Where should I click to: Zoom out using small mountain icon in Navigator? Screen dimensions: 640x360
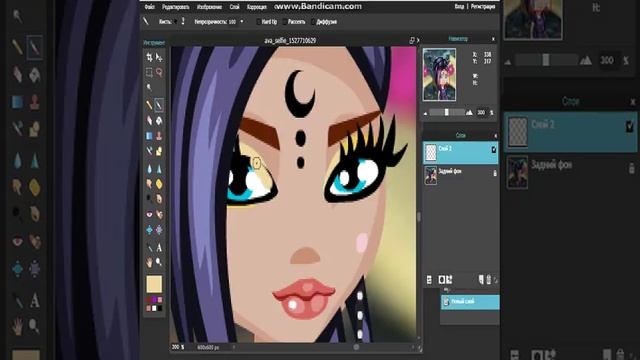(x=425, y=113)
